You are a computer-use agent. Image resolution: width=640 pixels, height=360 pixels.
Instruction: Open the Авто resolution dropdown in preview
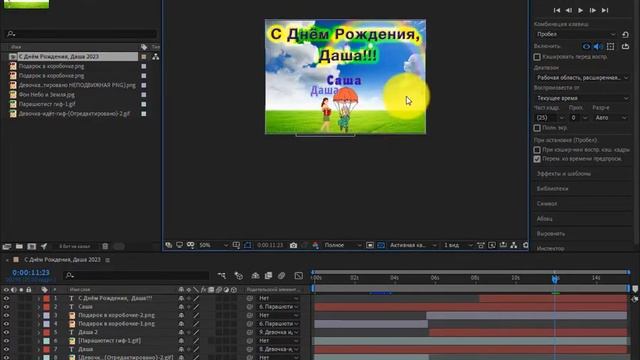point(611,118)
